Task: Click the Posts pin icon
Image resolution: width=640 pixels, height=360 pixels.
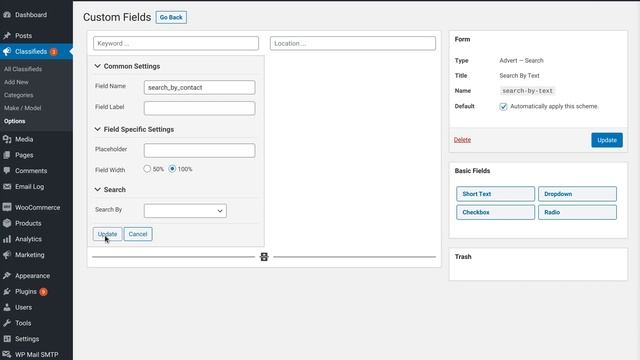Action: [7, 36]
